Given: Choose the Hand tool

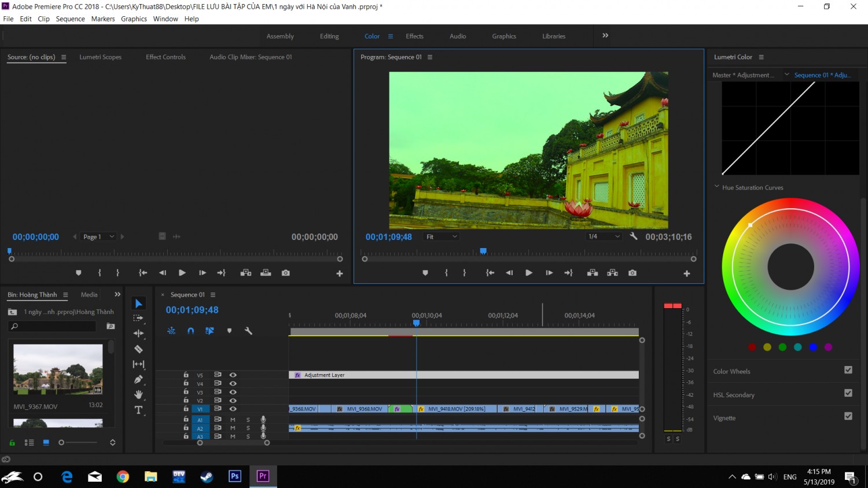Looking at the screenshot, I should coord(138,394).
